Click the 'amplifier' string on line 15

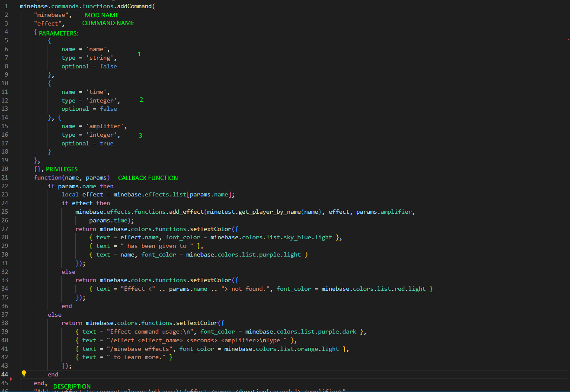106,126
